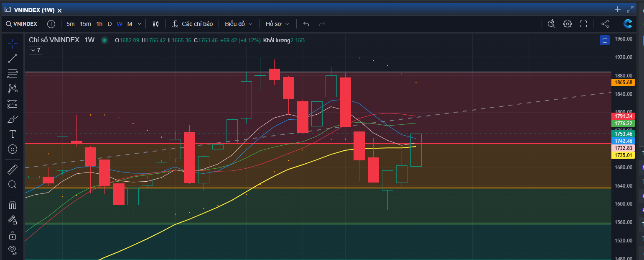Click the Chỉ số VNINDEX · 1W legend title
The image size is (644, 260).
point(62,40)
